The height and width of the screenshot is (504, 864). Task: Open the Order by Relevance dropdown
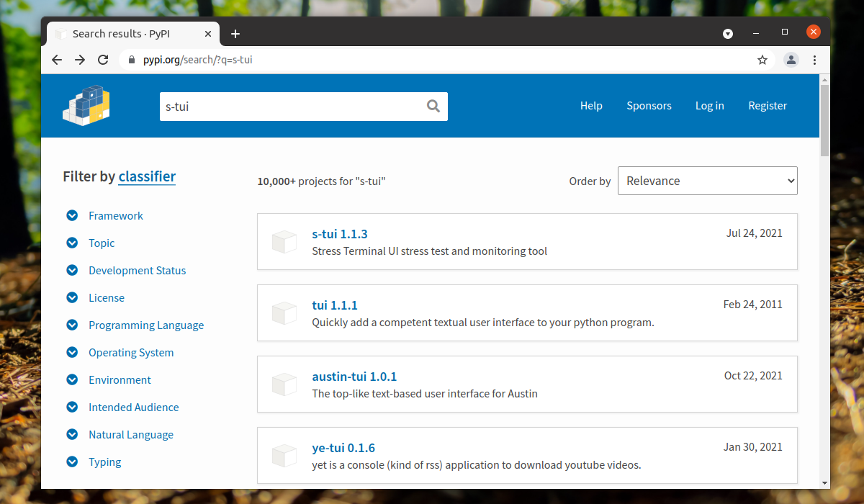[x=707, y=181]
